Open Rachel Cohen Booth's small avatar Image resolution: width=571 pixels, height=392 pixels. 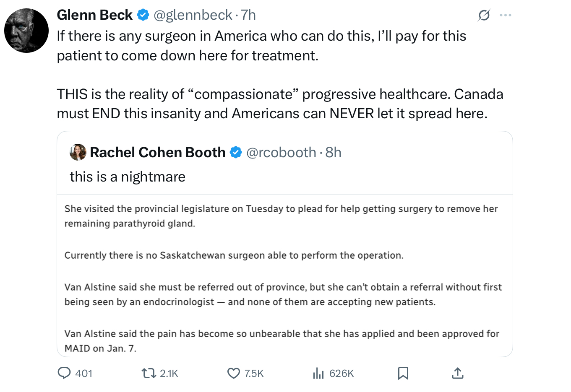pos(78,152)
